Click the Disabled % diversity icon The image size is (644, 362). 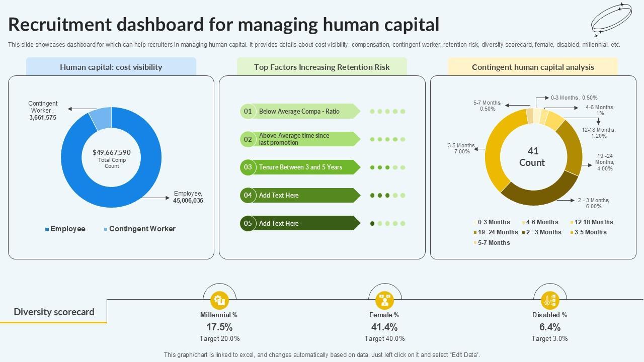click(550, 301)
